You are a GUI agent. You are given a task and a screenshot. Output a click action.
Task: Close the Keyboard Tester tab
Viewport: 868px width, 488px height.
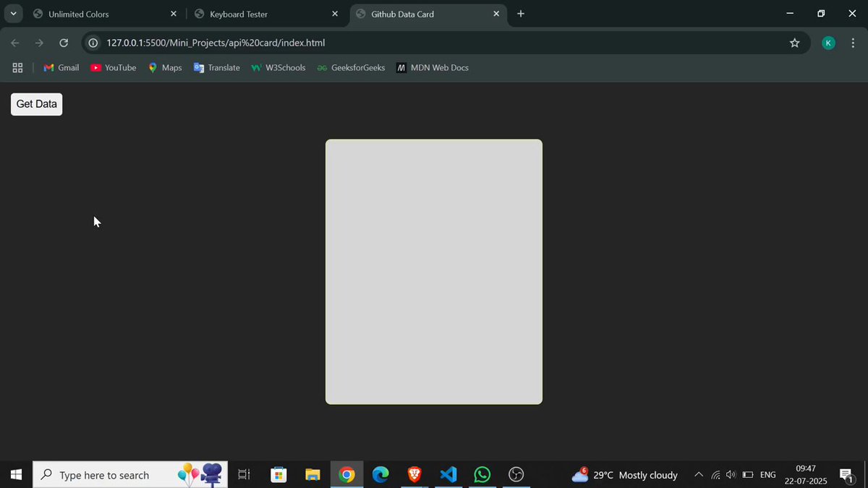(335, 14)
